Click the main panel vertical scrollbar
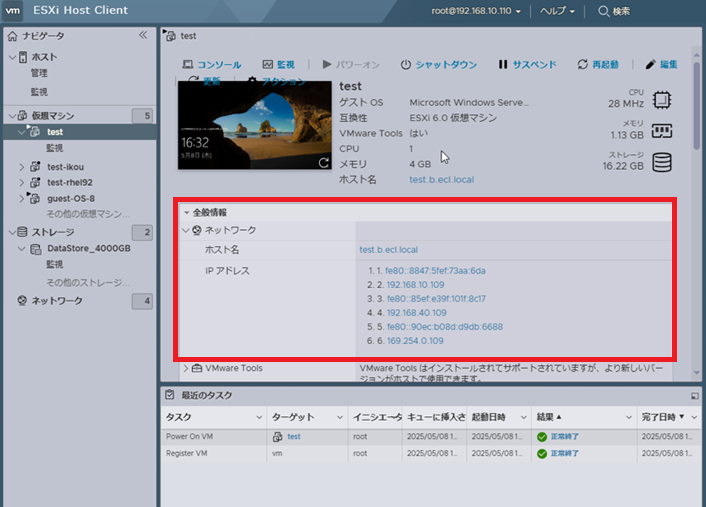706x507 pixels. tap(697, 106)
